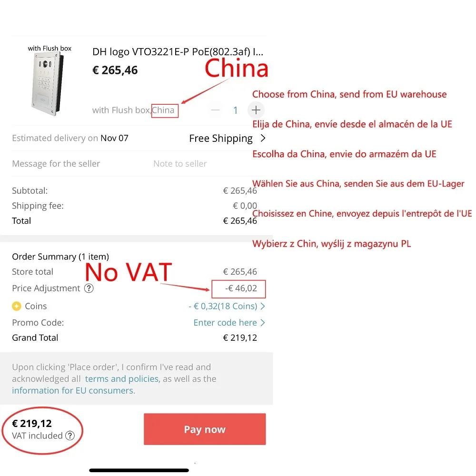Increase quantity with the plus button
The width and height of the screenshot is (476, 476).
256,110
